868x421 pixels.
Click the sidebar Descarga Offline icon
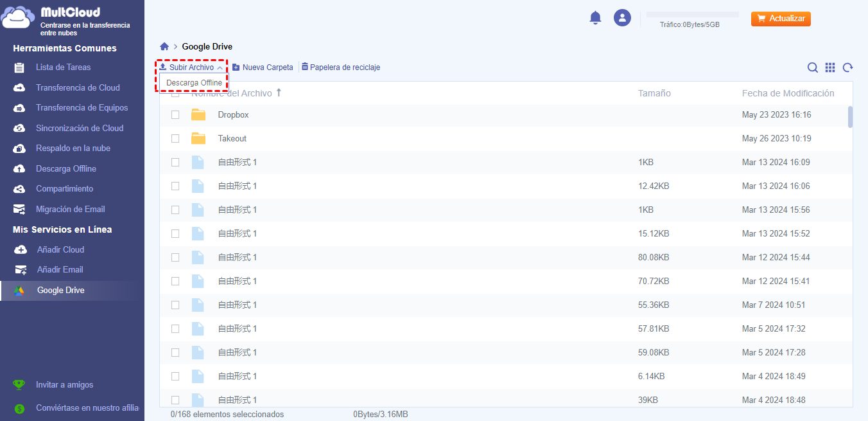tap(19, 168)
